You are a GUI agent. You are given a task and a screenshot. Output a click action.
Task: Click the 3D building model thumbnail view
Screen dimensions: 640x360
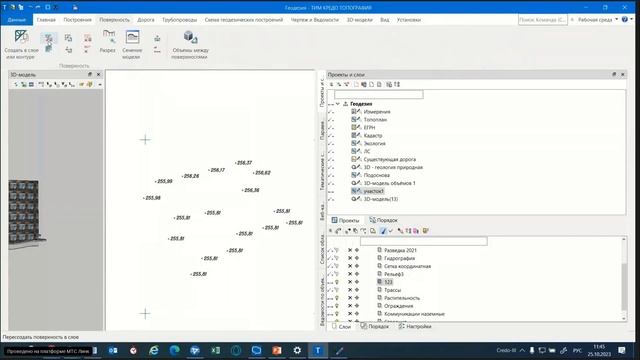[26, 213]
